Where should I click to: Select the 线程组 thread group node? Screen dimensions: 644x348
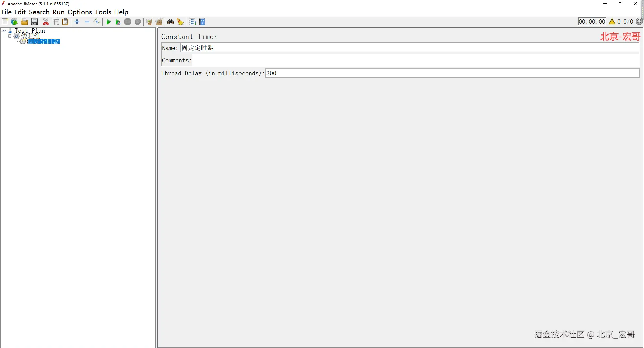click(x=31, y=36)
